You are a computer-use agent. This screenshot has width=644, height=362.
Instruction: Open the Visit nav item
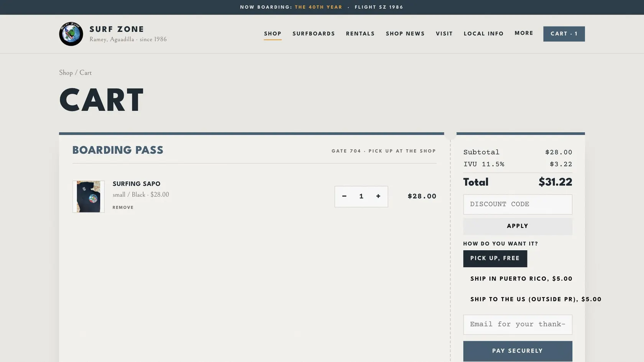444,34
